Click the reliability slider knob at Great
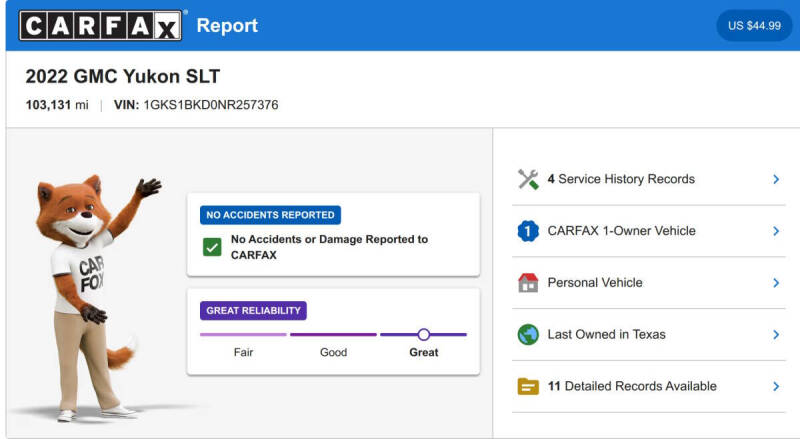The image size is (800, 439). click(423, 334)
